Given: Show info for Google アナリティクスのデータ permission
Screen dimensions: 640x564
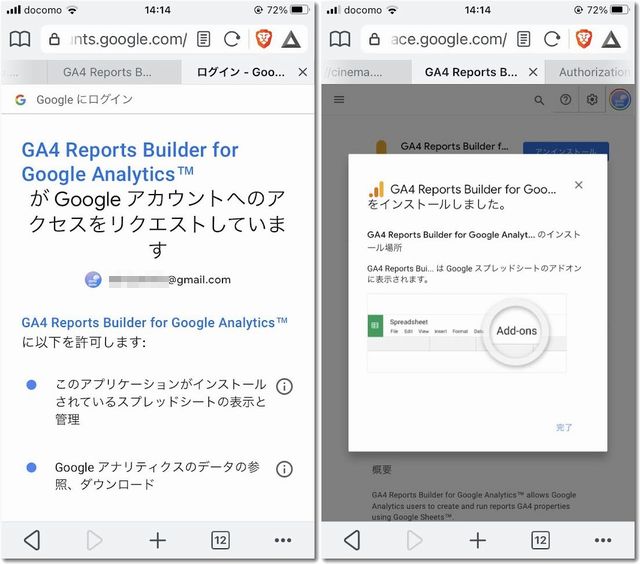Looking at the screenshot, I should 284,469.
